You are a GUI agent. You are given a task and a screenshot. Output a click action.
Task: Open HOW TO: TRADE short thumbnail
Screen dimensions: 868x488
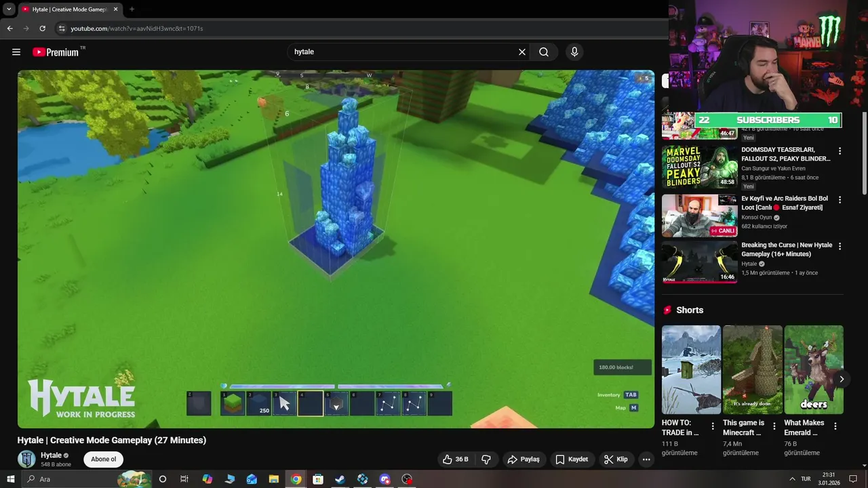coord(691,370)
